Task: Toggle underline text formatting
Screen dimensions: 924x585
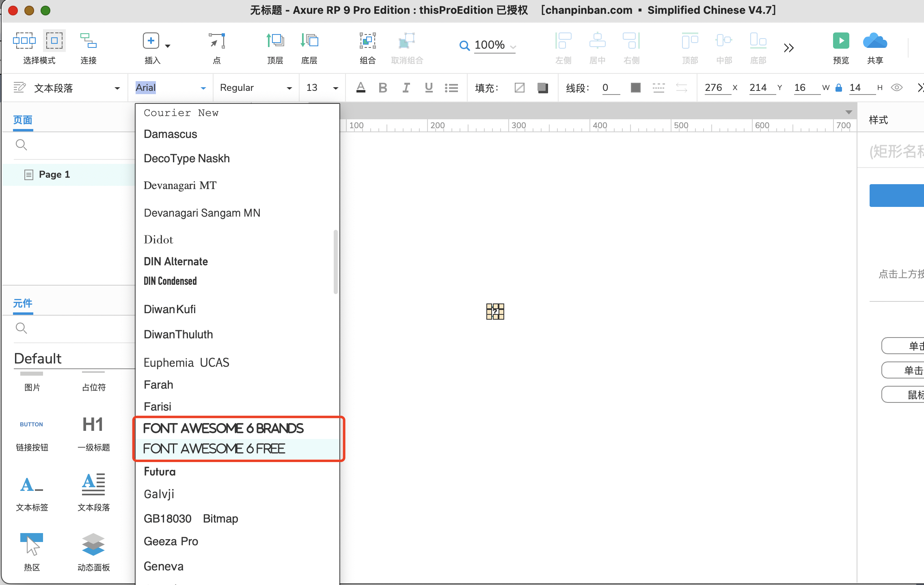Action: click(x=428, y=87)
